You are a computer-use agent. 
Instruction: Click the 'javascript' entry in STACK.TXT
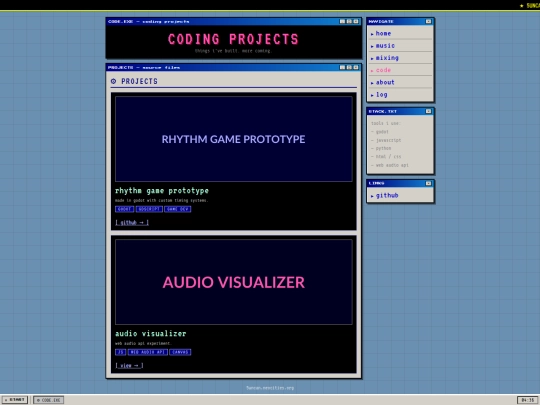click(388, 140)
